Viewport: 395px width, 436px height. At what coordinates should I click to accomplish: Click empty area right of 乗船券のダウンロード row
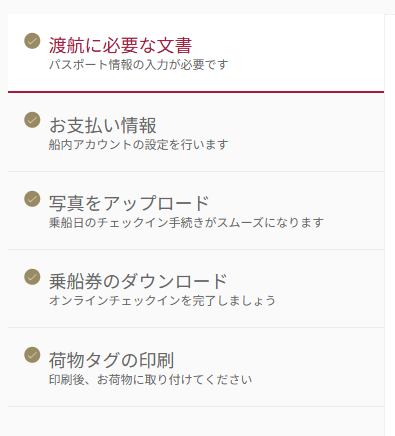coord(332,289)
